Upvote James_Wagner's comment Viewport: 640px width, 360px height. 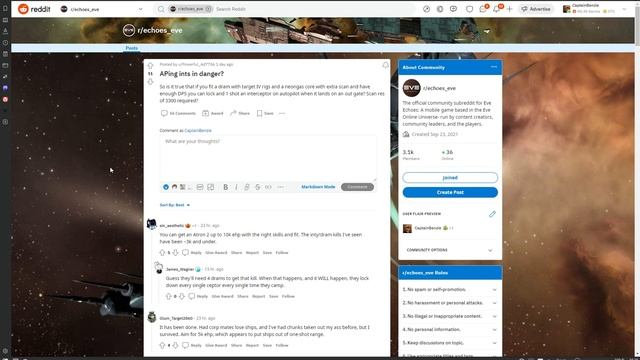(168, 296)
